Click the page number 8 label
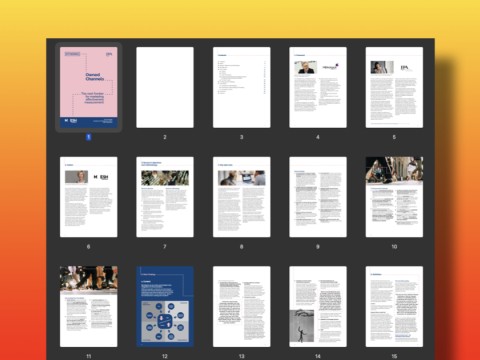The image size is (480, 360). [241, 247]
